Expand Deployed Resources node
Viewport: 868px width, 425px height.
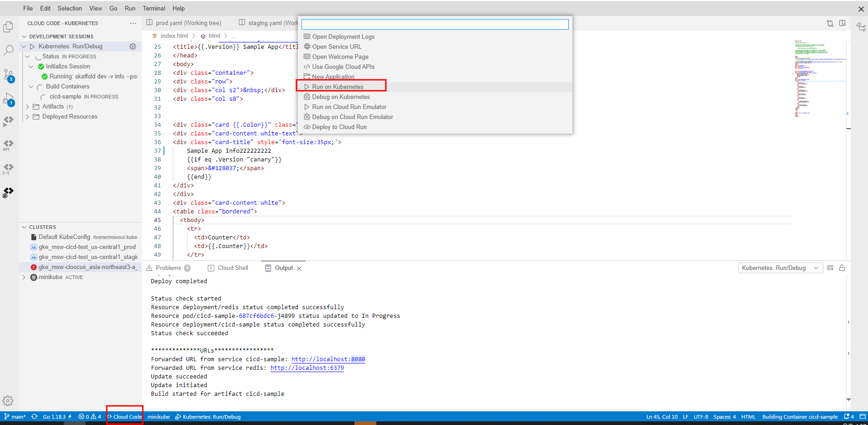point(28,117)
